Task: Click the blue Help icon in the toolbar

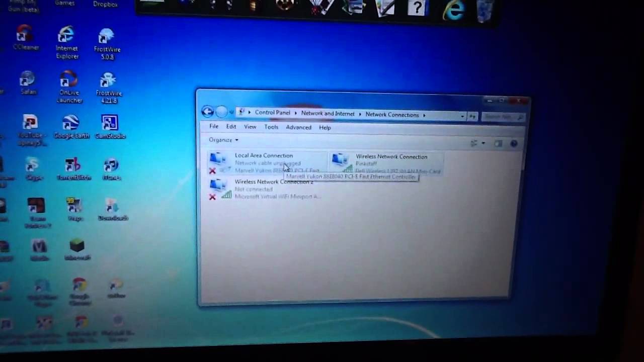Action: click(514, 144)
